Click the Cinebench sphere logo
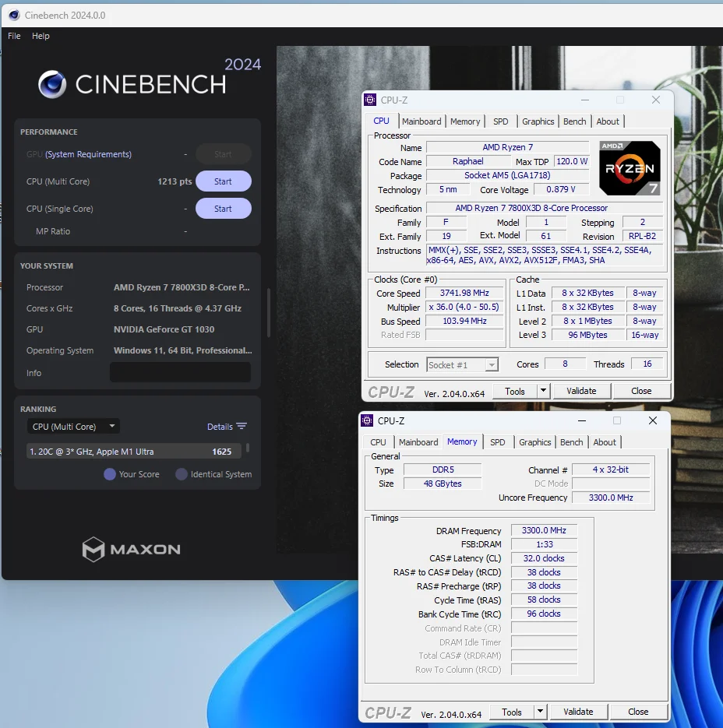723x728 pixels. 52,85
